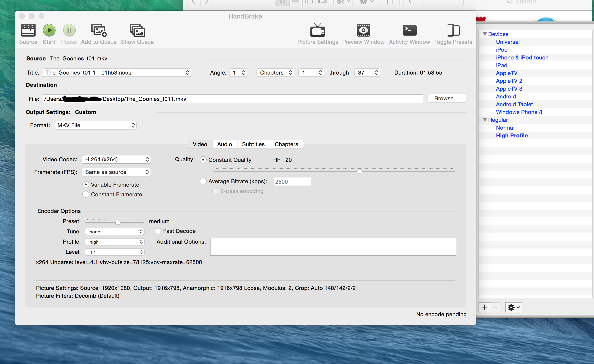Collapse the Regular preset group

pyautogui.click(x=485, y=120)
